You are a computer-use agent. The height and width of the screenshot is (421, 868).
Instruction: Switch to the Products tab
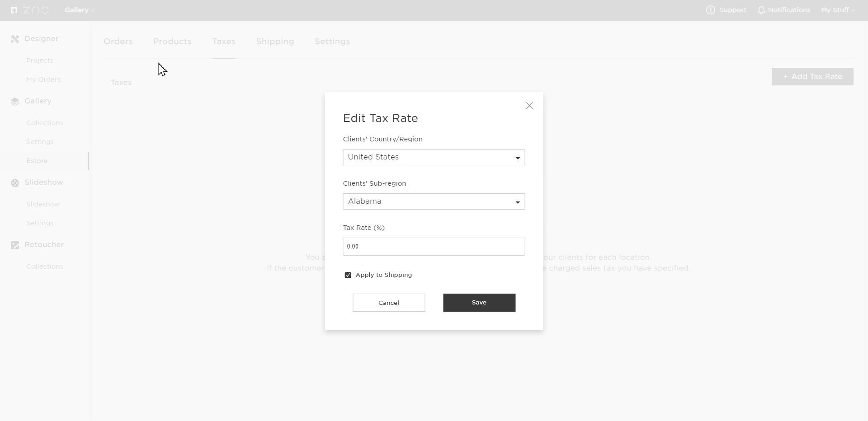pyautogui.click(x=172, y=42)
